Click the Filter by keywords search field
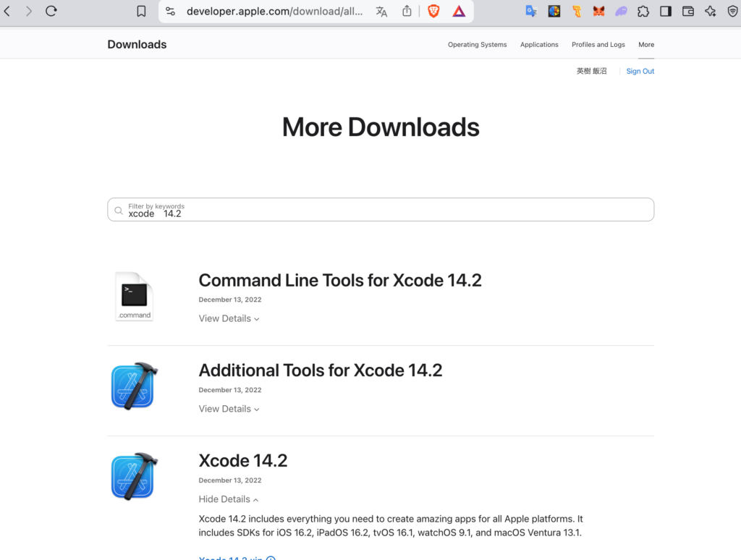Image resolution: width=741 pixels, height=560 pixels. tap(381, 209)
